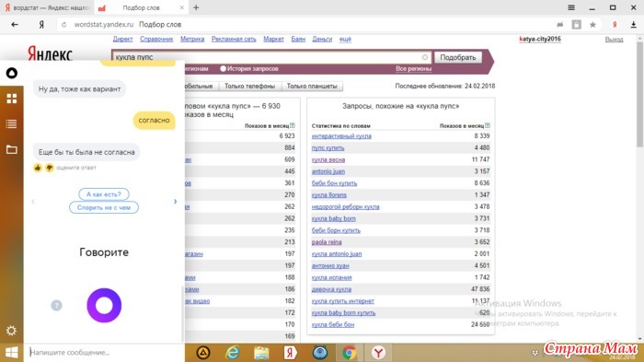The image size is (644, 362).
Task: Open the интерактивная кукла query link
Action: [341, 136]
